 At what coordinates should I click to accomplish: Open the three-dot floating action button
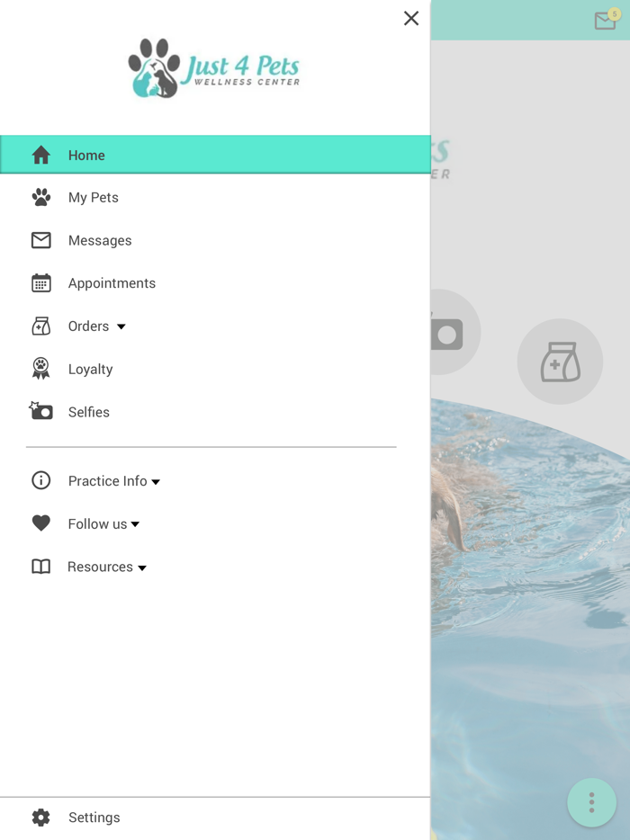(x=591, y=802)
